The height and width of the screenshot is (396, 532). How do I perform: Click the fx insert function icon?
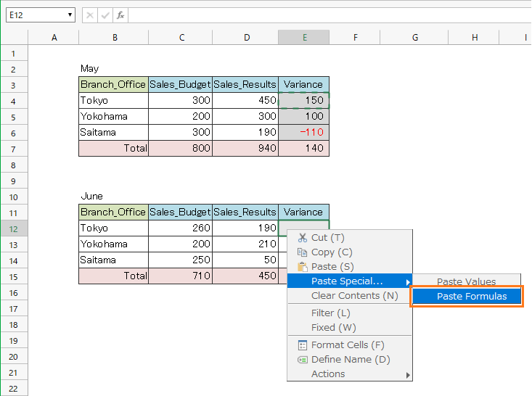pyautogui.click(x=120, y=15)
